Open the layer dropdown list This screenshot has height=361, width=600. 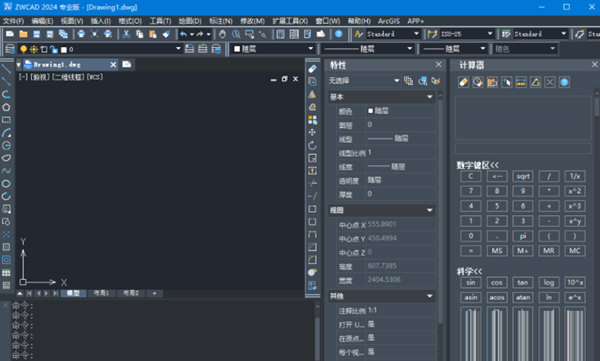pos(178,49)
